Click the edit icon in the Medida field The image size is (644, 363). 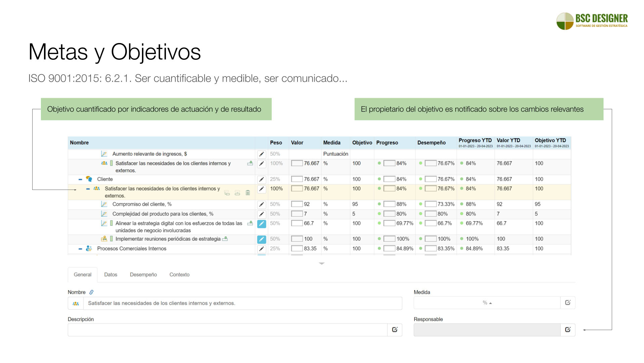coord(568,302)
